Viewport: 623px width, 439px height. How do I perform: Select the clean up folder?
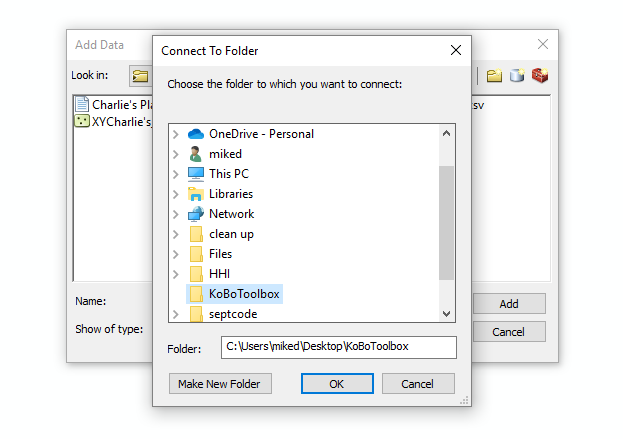coord(230,234)
